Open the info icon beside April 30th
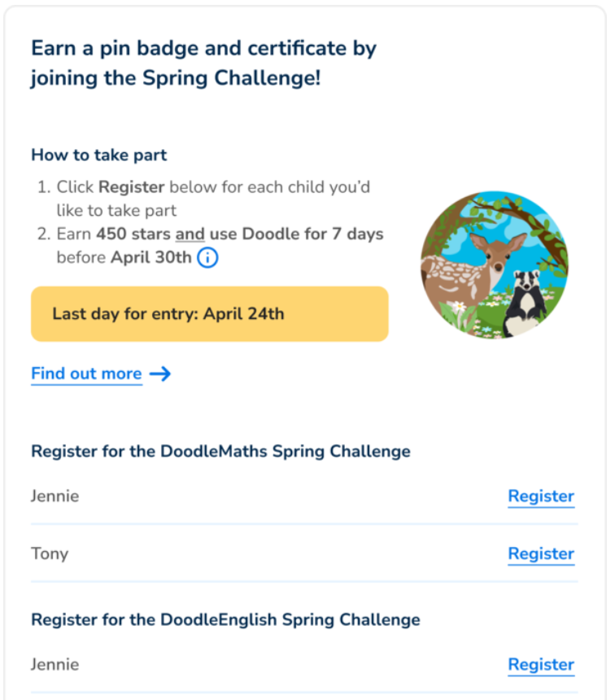The image size is (615, 700). 207,258
